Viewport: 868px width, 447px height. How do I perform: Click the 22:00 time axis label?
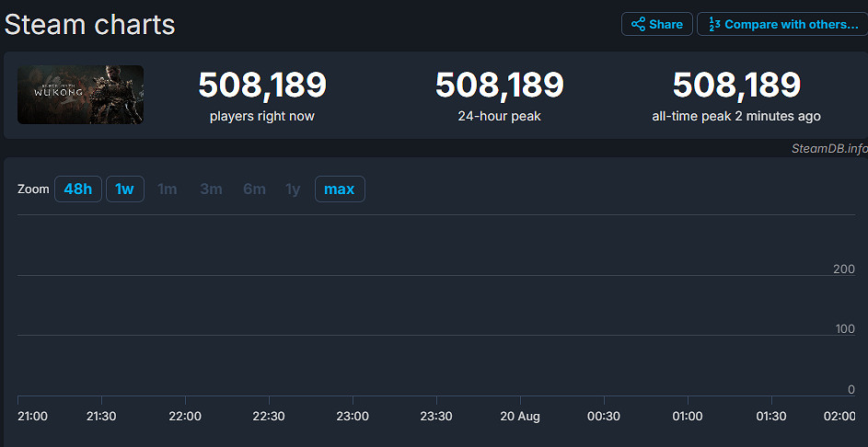185,417
